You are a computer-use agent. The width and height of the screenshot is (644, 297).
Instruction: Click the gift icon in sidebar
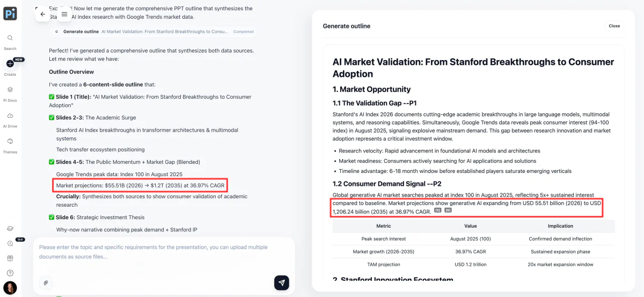point(10,258)
